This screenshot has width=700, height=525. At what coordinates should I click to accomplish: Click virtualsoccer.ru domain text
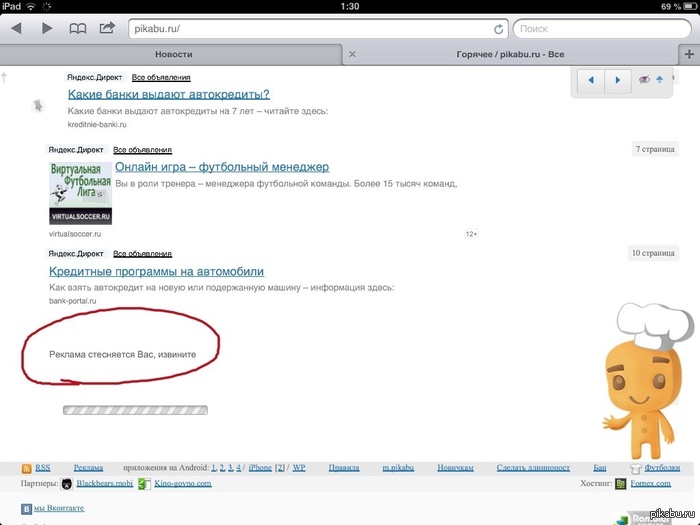click(75, 234)
